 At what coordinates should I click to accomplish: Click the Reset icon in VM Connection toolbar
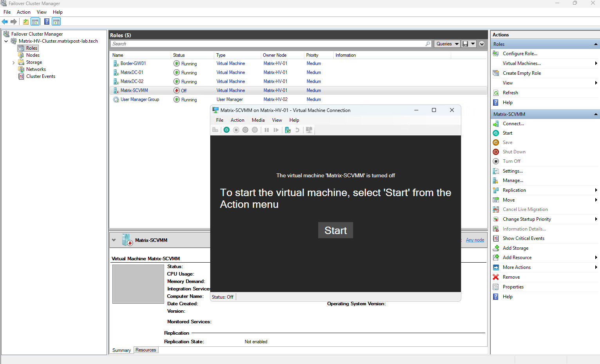[x=276, y=130]
